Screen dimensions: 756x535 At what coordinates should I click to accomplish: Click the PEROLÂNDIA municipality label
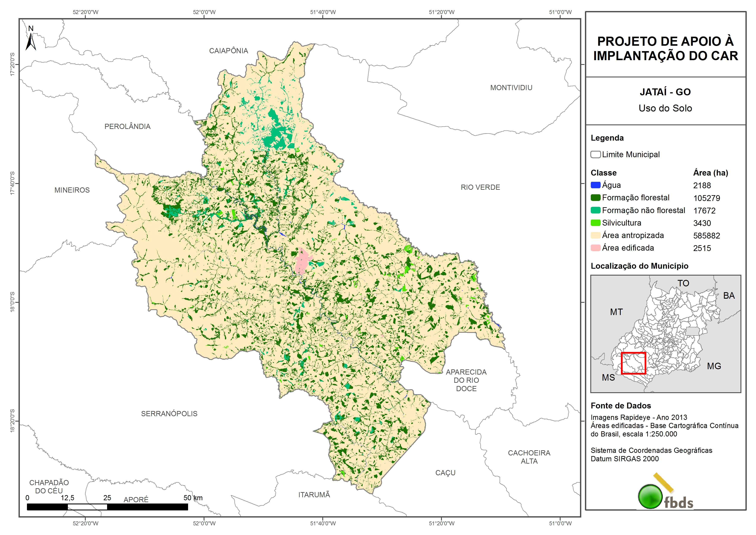[127, 126]
